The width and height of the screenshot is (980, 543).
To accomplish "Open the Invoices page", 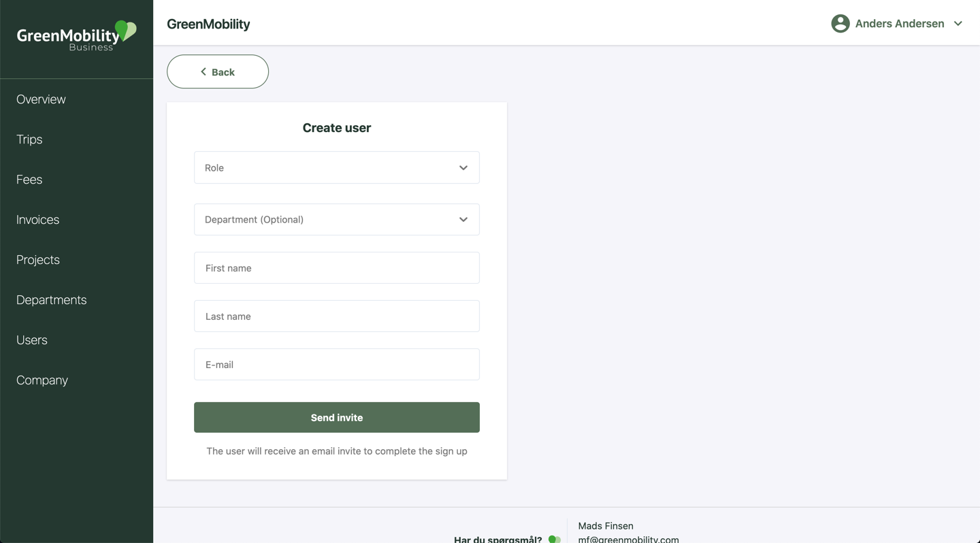I will point(37,220).
